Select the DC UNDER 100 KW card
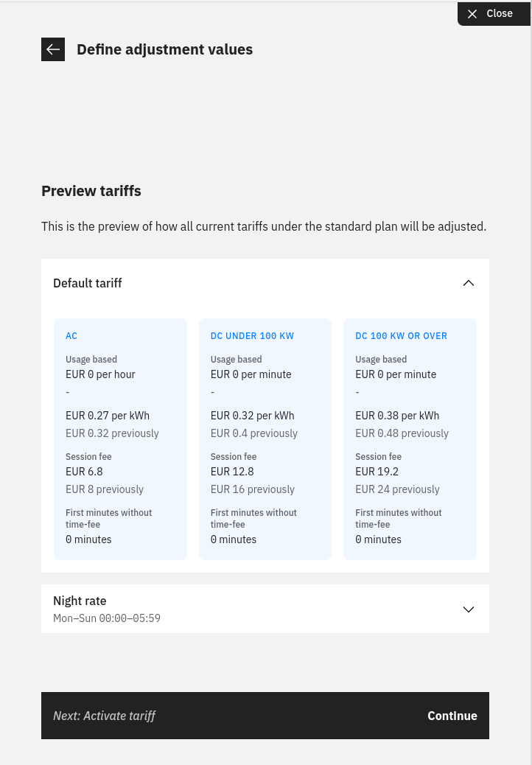Viewport: 532px width, 765px height. coord(265,439)
